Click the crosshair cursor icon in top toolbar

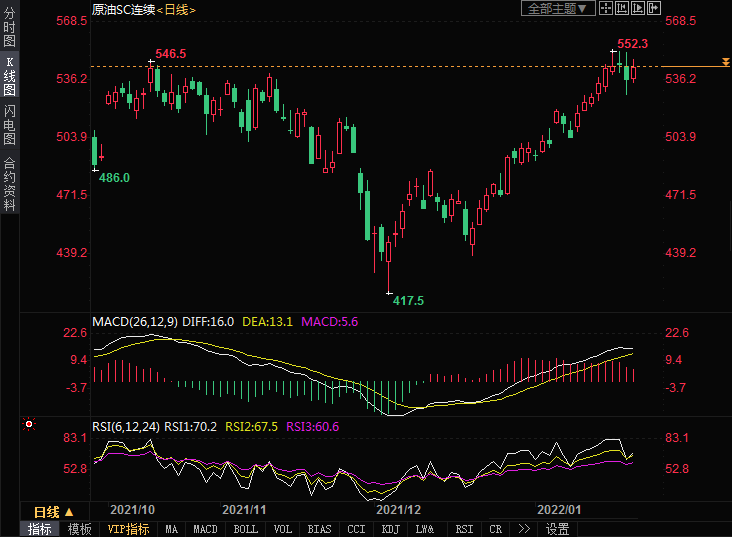[x=606, y=8]
